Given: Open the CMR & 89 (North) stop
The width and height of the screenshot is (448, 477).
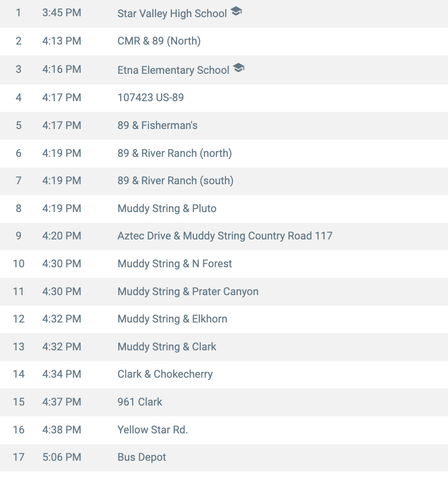Looking at the screenshot, I should tap(159, 41).
